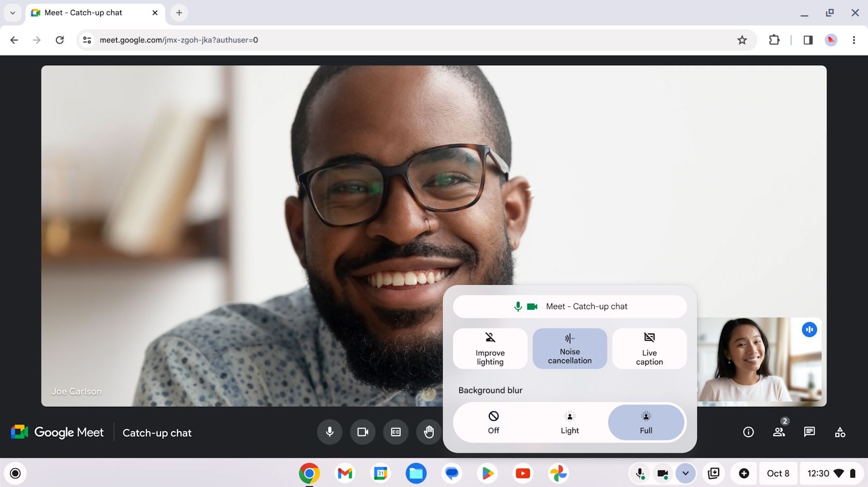Screen dimensions: 868x487
Task: Enable Improve lighting
Action: point(490,348)
